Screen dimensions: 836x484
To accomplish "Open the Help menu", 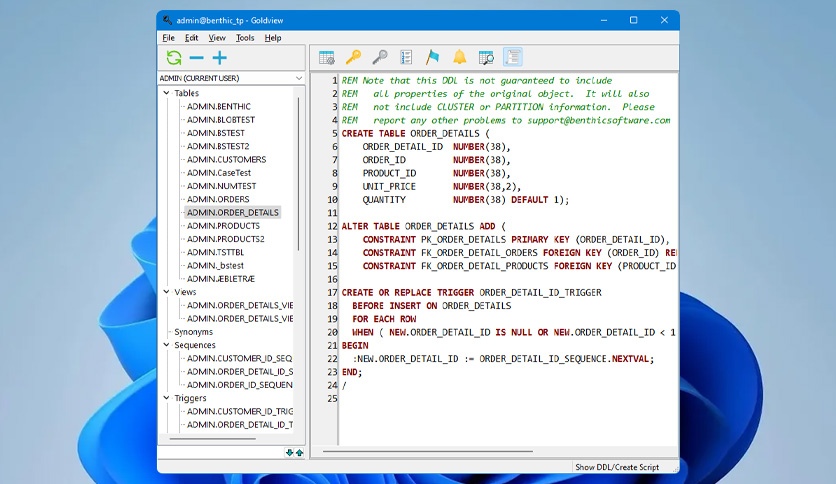I will coord(273,38).
